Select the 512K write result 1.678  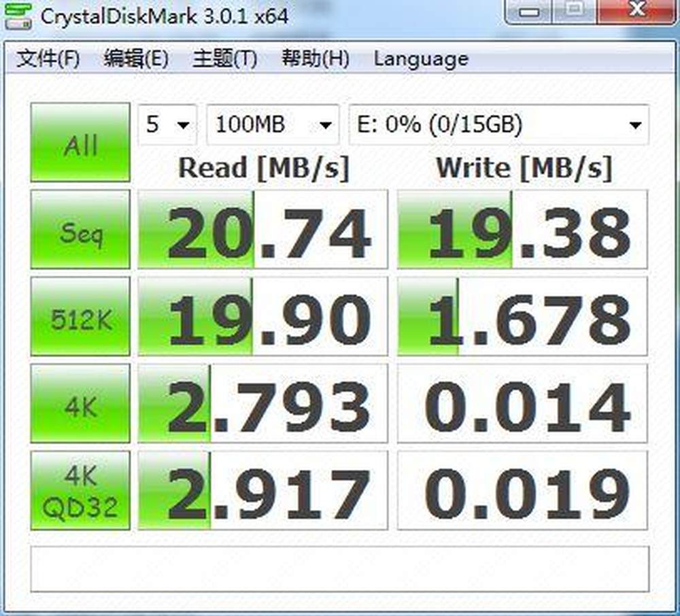(522, 316)
